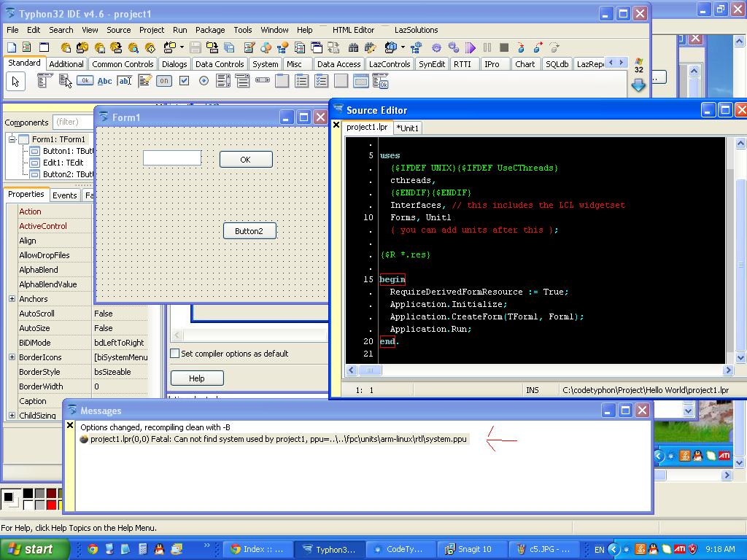Select the fatal error message line
The width and height of the screenshot is (747, 560).
pos(274,439)
